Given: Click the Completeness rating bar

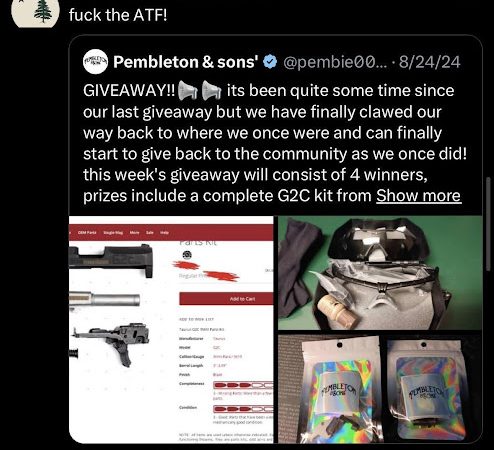Looking at the screenshot, I should click(243, 385).
